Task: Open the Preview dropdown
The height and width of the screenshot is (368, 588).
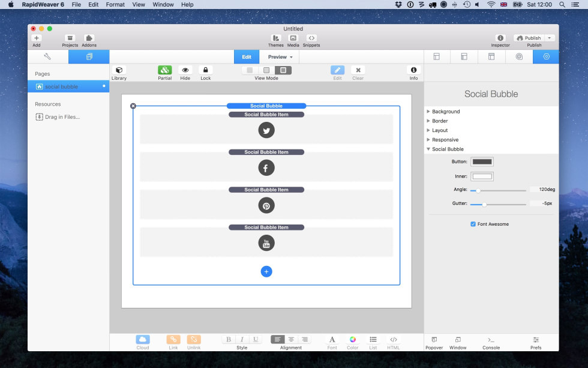Action: 280,57
